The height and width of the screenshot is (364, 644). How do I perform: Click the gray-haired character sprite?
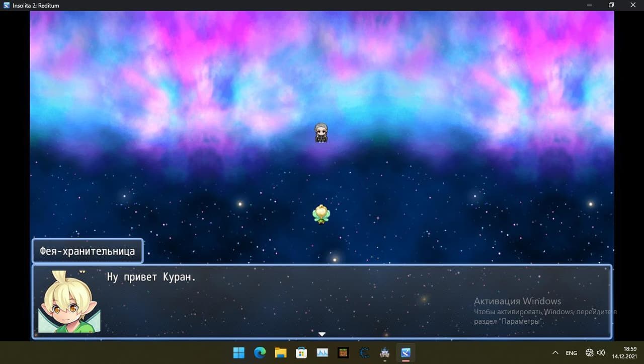[x=321, y=132]
